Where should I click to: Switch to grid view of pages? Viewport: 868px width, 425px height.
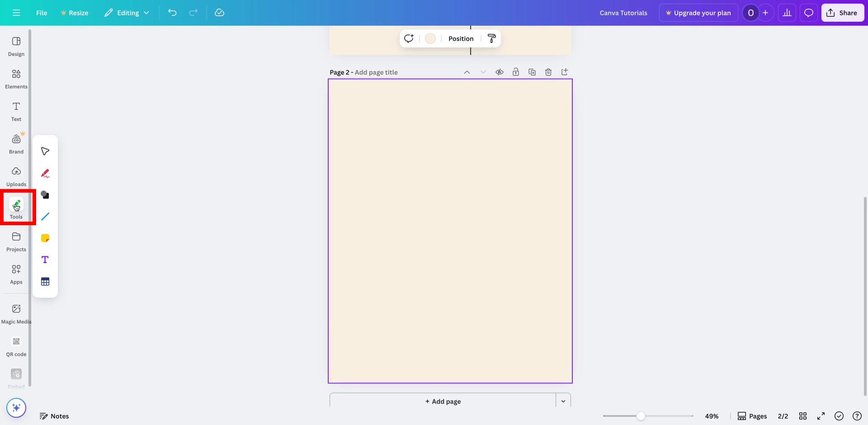[x=804, y=416]
